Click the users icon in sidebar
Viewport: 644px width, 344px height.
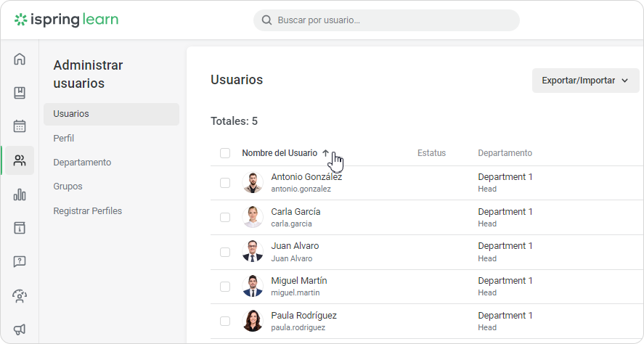(20, 160)
